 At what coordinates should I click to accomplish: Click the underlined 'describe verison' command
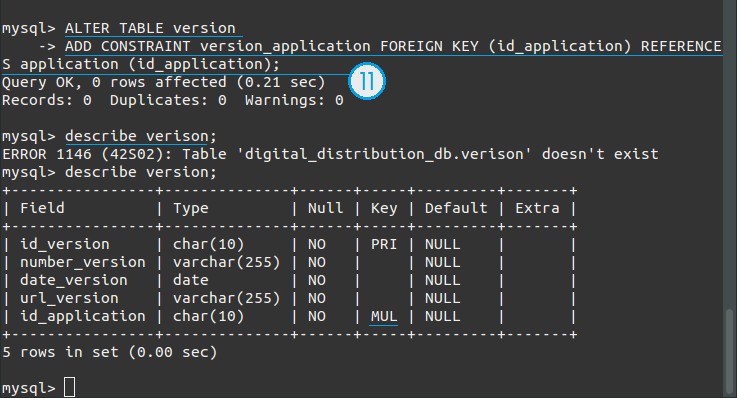[x=136, y=136]
